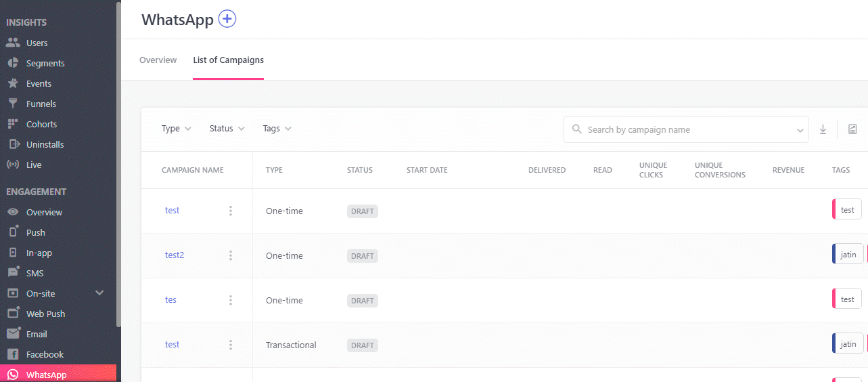Click the DRAFT badge in first test row
This screenshot has height=382, width=868.
[x=363, y=211]
